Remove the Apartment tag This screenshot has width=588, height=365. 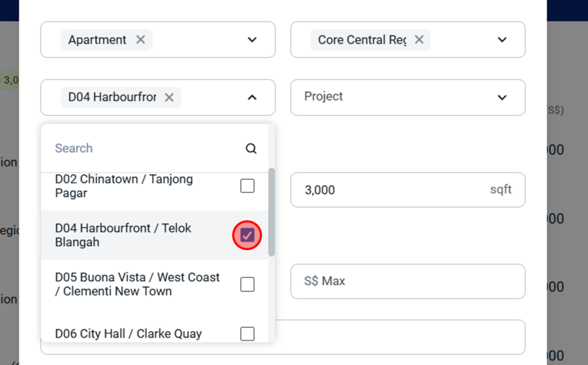tap(141, 40)
